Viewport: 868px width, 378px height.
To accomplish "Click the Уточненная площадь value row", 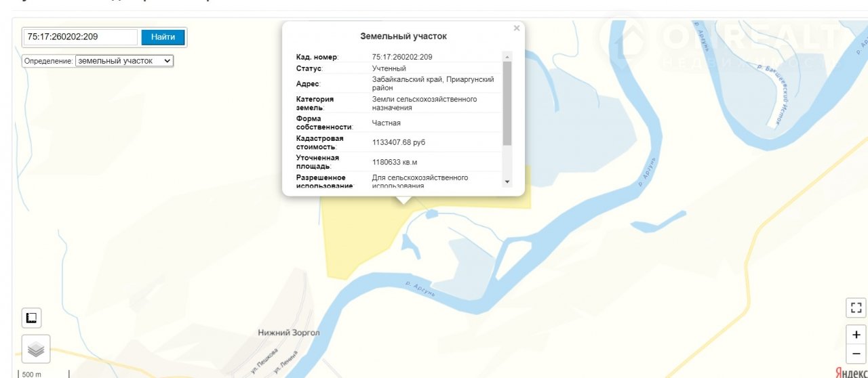I will point(395,162).
